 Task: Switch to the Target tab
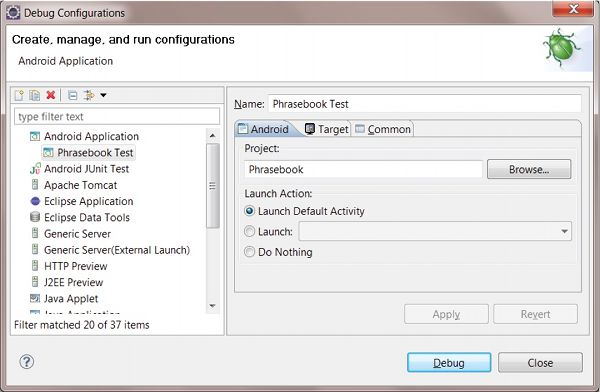click(x=327, y=129)
